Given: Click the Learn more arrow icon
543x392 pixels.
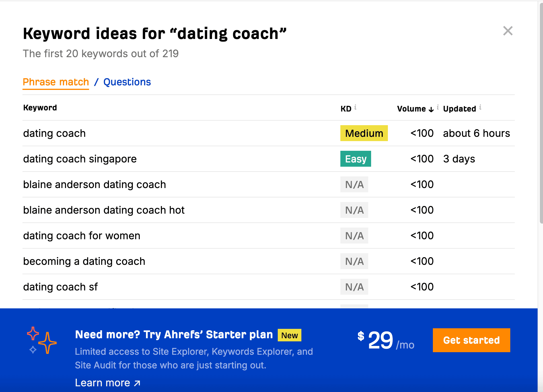Looking at the screenshot, I should (x=137, y=383).
